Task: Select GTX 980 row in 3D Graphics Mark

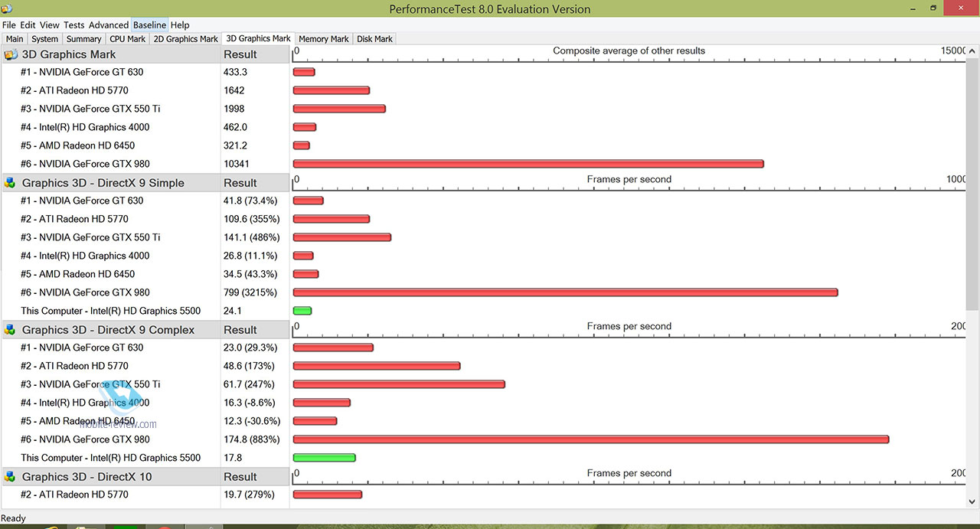Action: [x=85, y=164]
